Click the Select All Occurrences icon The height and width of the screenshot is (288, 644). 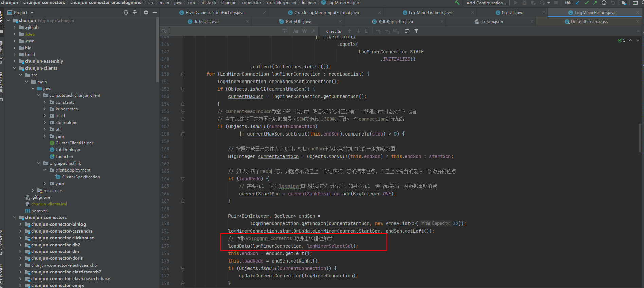click(396, 31)
